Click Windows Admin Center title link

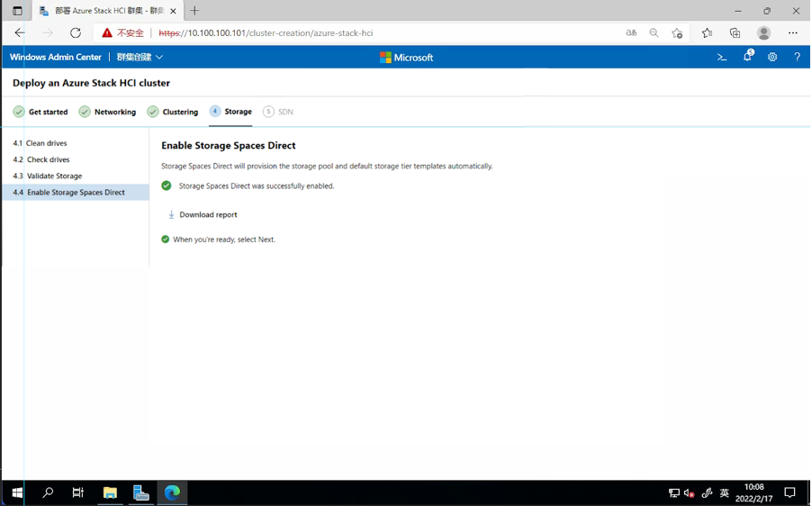pos(56,57)
